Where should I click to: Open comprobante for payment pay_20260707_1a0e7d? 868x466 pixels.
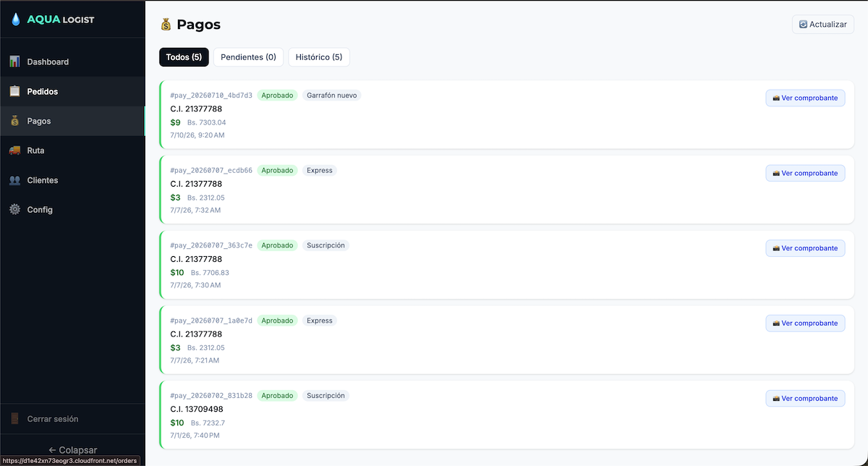click(x=805, y=323)
